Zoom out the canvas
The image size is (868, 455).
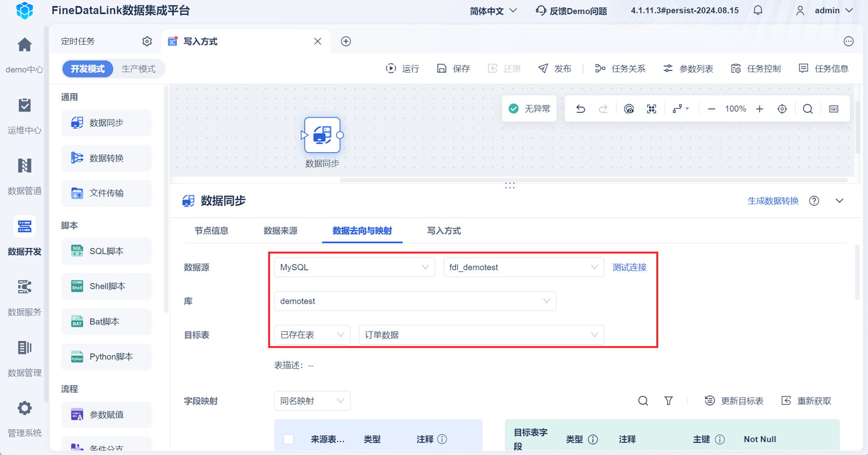coord(711,109)
